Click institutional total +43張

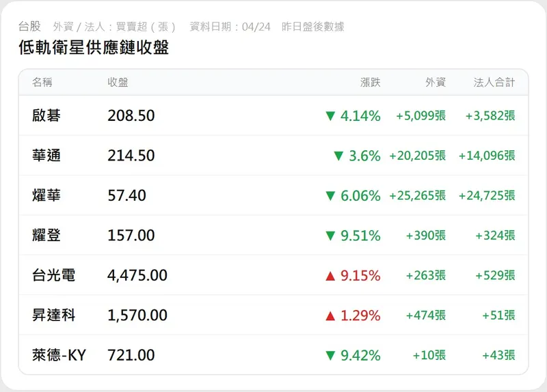498,355
